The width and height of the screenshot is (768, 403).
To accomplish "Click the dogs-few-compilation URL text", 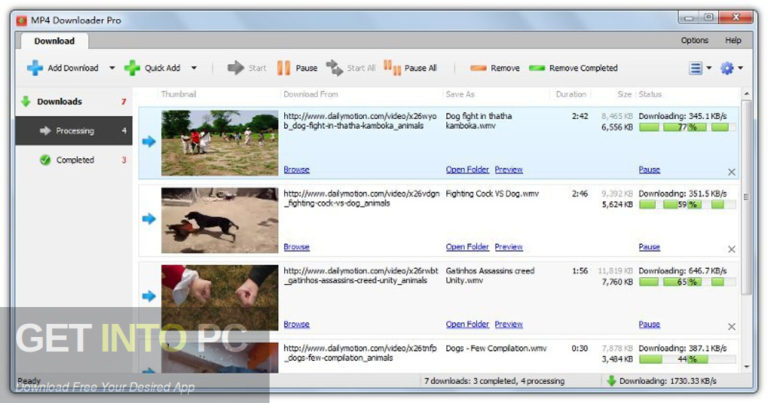I will tap(360, 353).
